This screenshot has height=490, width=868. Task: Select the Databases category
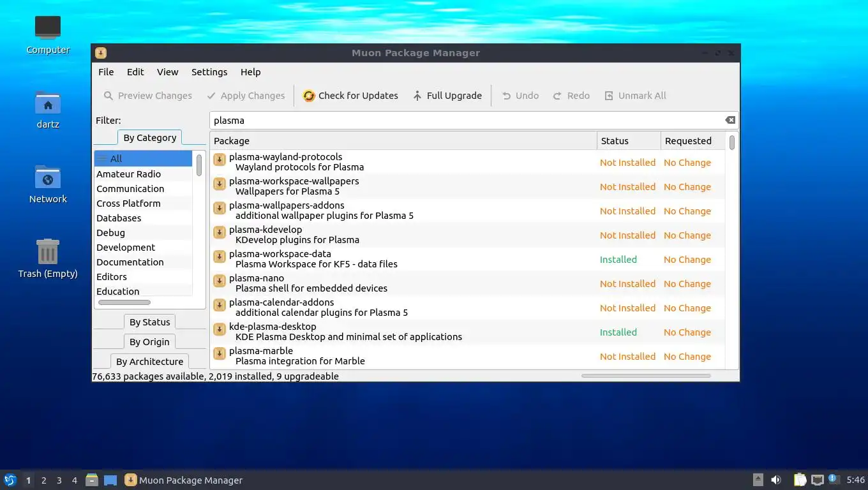click(x=143, y=218)
